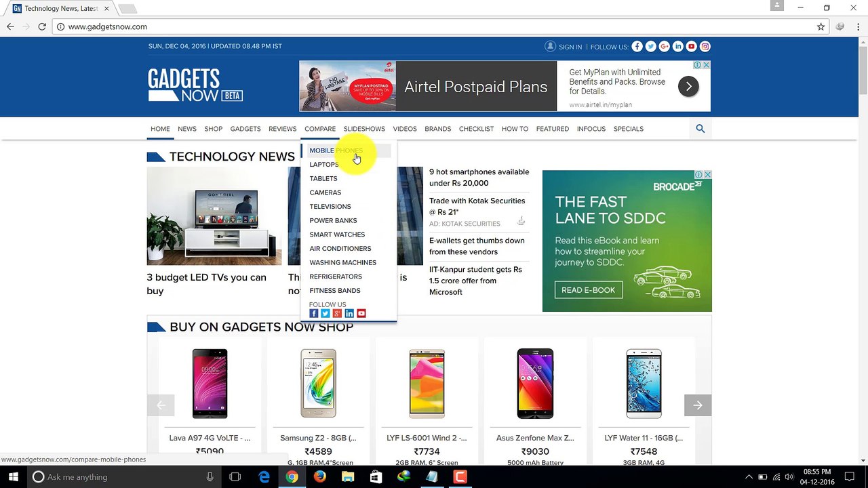
Task: Click Airtel ad forward arrow button
Action: click(688, 86)
